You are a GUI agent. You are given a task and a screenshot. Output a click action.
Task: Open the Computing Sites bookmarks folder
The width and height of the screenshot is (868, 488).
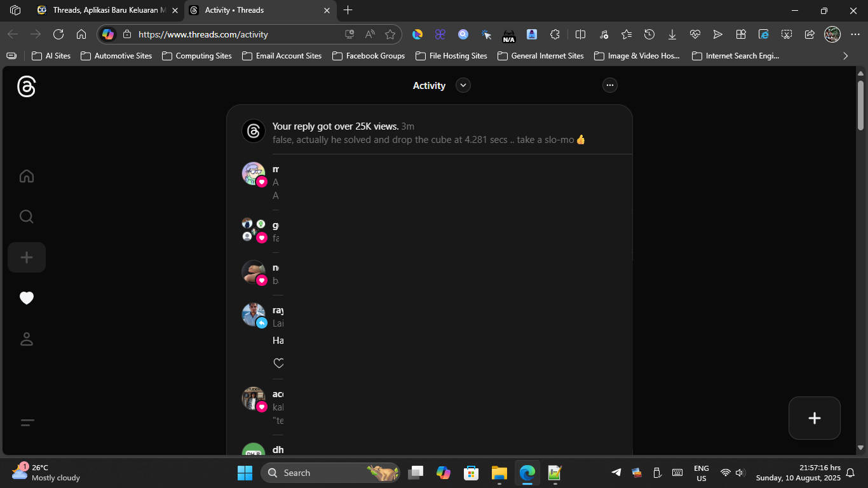point(197,56)
